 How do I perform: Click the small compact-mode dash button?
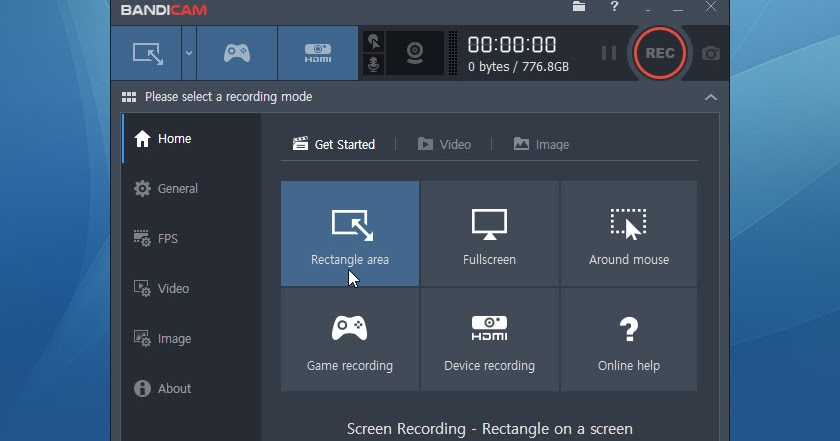[x=648, y=10]
